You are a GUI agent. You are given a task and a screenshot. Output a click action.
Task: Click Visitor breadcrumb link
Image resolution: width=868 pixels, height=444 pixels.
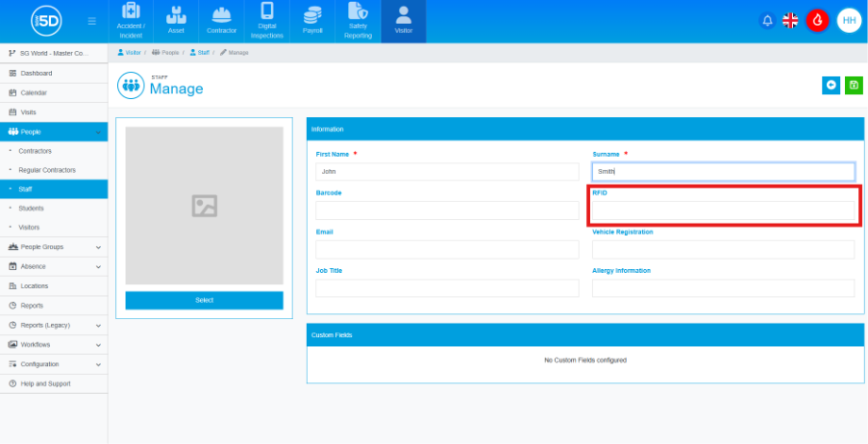(x=130, y=53)
